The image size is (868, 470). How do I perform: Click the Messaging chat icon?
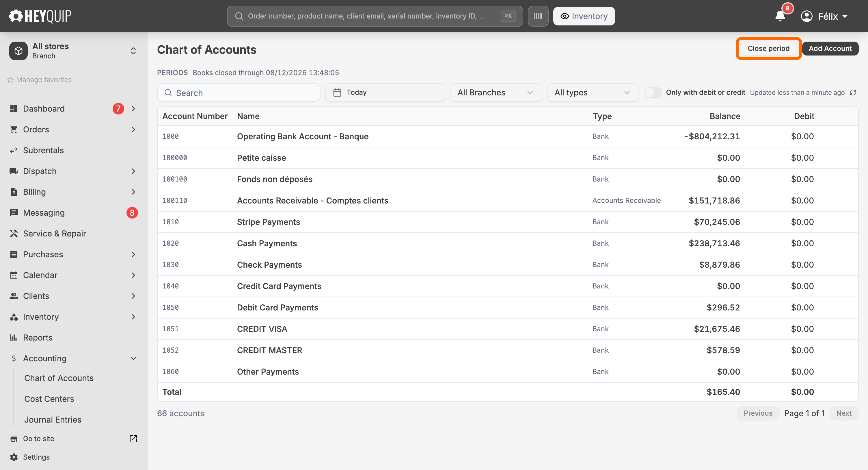click(14, 213)
